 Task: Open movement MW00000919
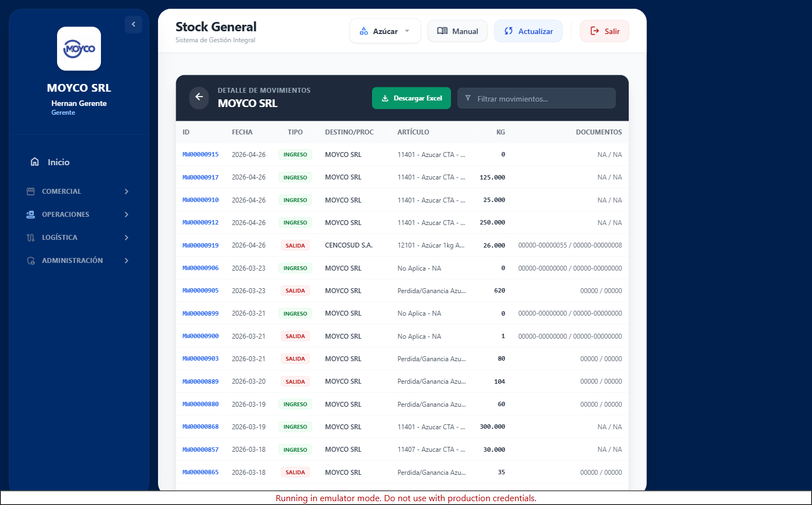pos(201,245)
